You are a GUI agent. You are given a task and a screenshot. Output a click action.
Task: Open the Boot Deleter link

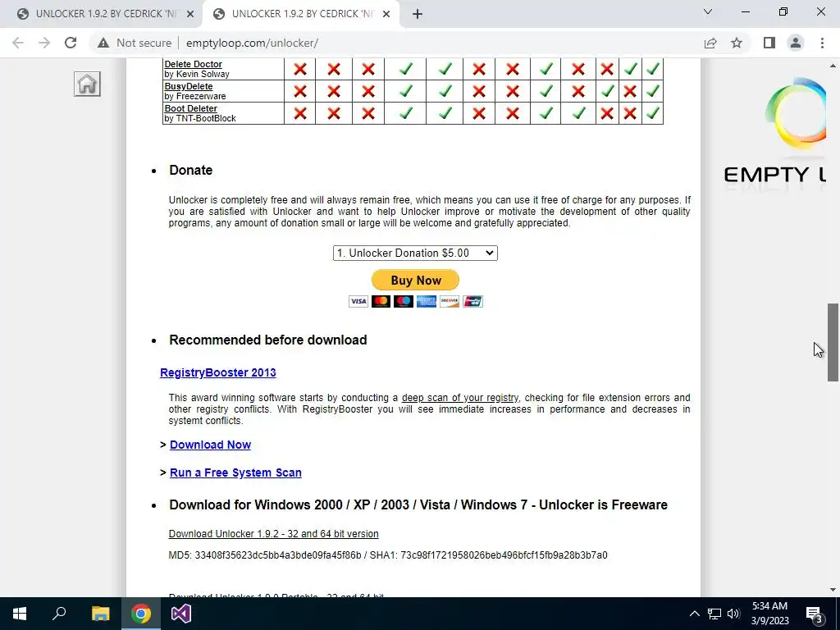click(x=190, y=108)
